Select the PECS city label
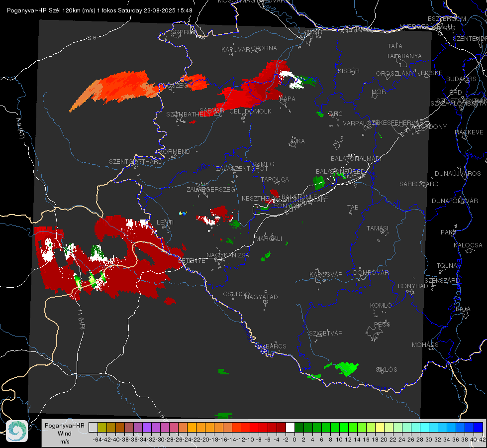Viewport: 487px width, 448px height. point(382,324)
